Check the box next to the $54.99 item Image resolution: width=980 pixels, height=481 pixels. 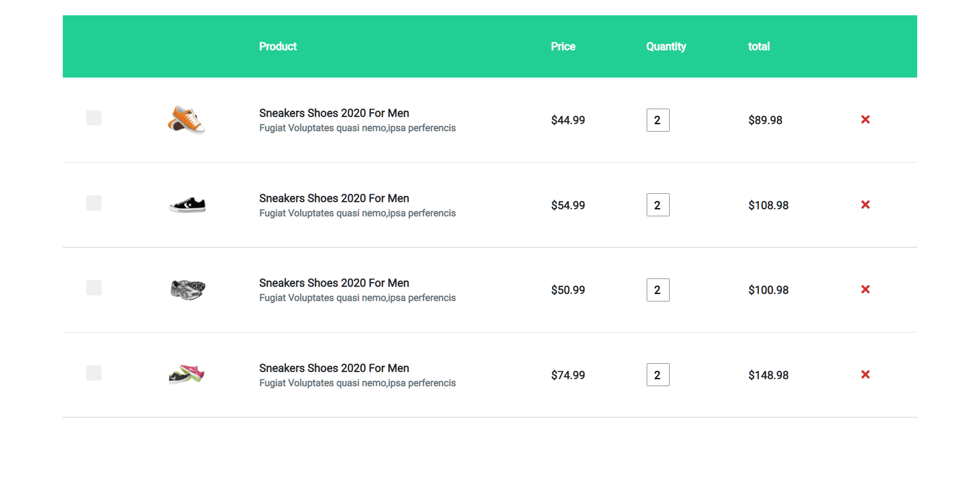(x=94, y=202)
